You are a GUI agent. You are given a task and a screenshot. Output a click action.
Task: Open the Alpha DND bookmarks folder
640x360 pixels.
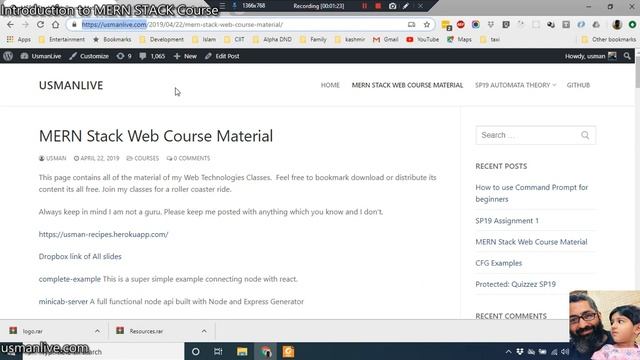[272, 40]
